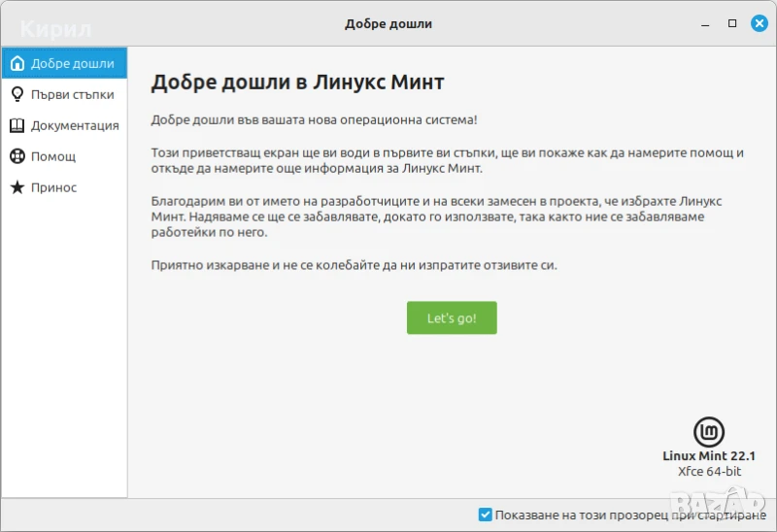Screen dimensions: 777x532
Task: Click the lightbulb icon for Първи стъпки
Action: [x=17, y=94]
